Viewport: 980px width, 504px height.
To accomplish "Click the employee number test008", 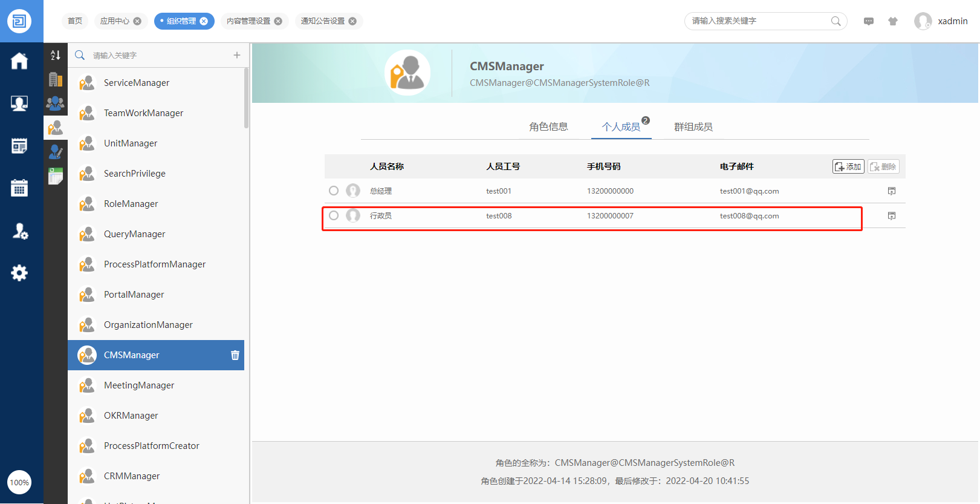I will 499,216.
